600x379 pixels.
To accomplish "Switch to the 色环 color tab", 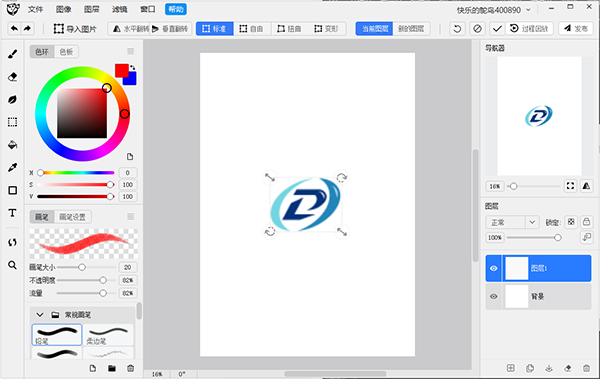I will click(42, 52).
